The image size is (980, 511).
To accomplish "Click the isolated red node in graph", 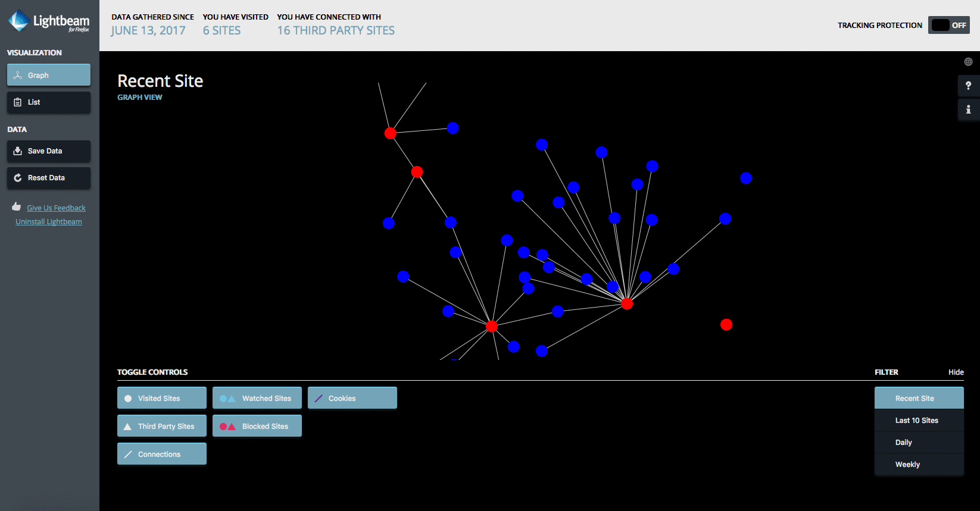I will click(726, 325).
